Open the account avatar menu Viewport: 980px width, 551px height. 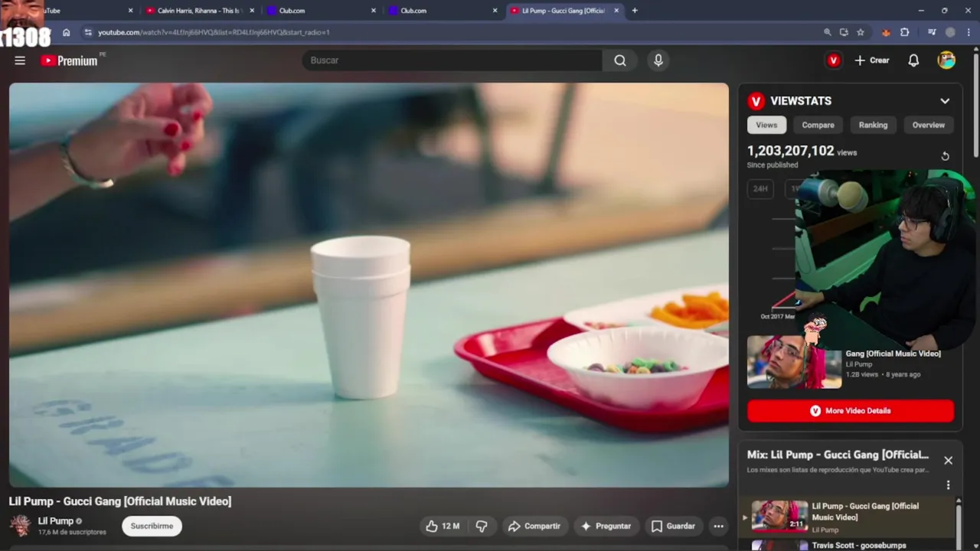tap(946, 60)
